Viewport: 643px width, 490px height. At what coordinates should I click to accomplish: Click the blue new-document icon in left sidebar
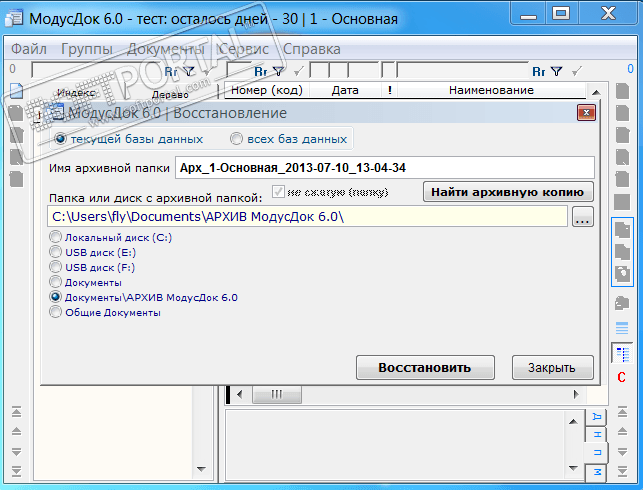16,91
